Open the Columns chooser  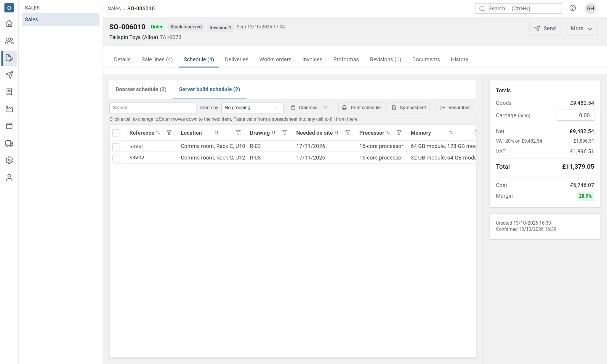coord(304,108)
